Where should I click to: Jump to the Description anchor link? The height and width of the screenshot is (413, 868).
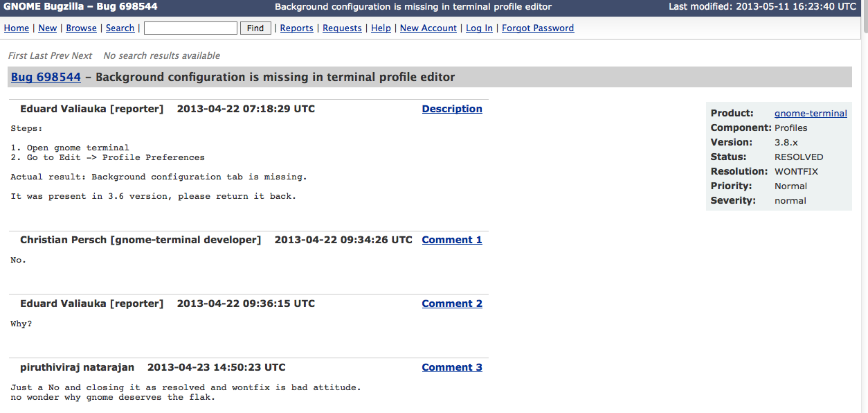click(452, 109)
